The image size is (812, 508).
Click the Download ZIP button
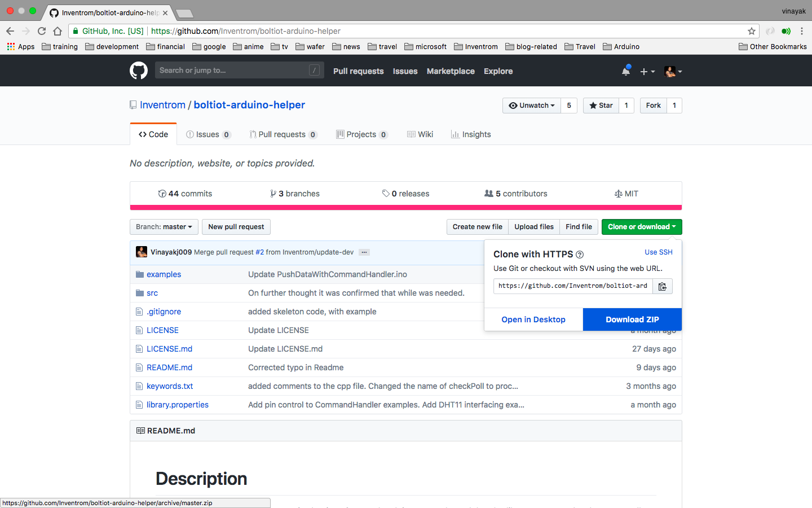632,319
